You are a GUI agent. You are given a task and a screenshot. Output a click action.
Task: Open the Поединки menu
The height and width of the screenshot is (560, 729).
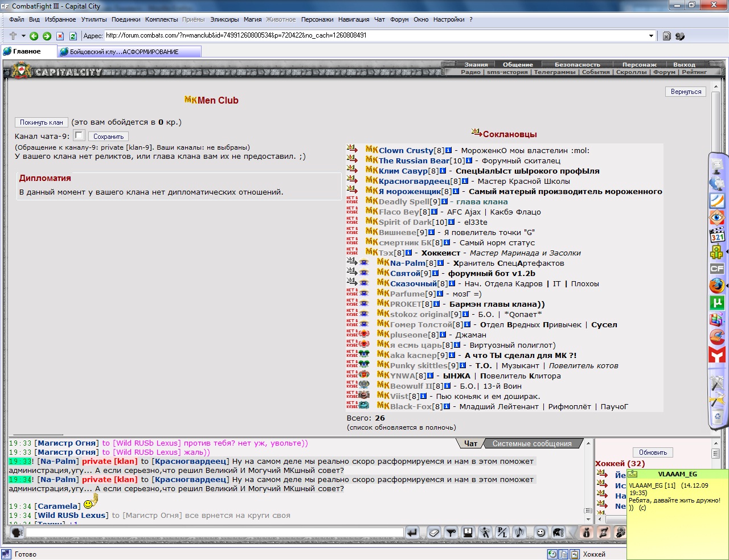pyautogui.click(x=126, y=19)
